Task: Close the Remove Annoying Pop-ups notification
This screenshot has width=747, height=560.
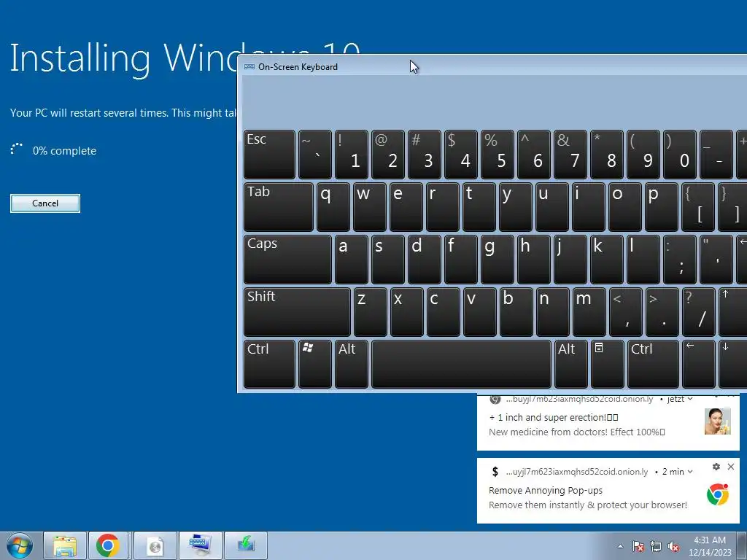Action: [x=731, y=467]
